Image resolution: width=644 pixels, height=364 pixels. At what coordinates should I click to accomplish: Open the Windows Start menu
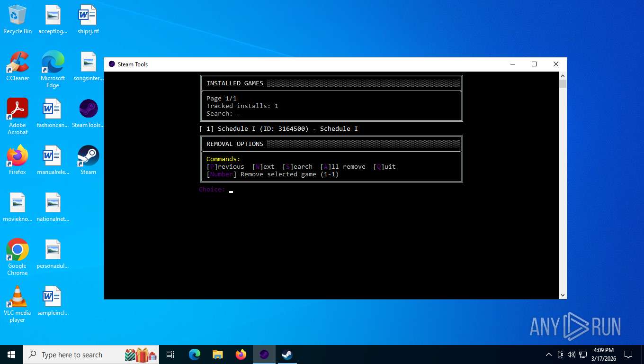click(11, 355)
